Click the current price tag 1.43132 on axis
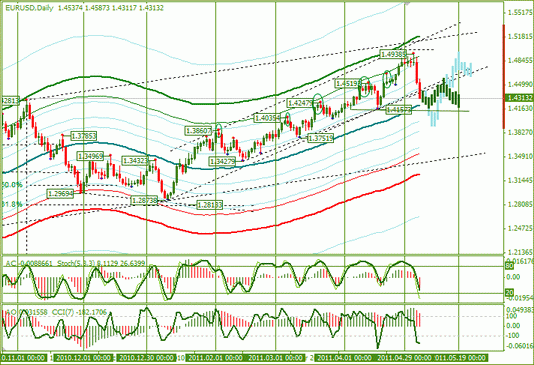Screen dimensions: 534x365 tap(519, 98)
